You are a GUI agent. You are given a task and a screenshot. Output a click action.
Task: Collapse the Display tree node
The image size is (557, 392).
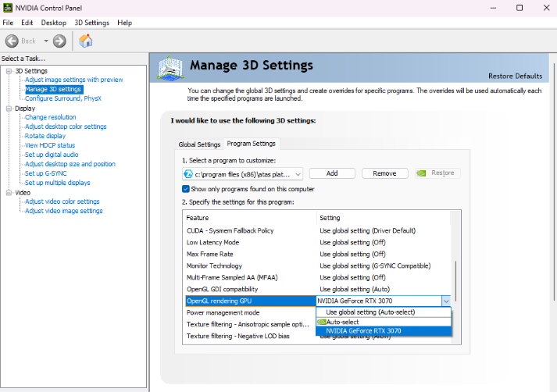[9, 109]
